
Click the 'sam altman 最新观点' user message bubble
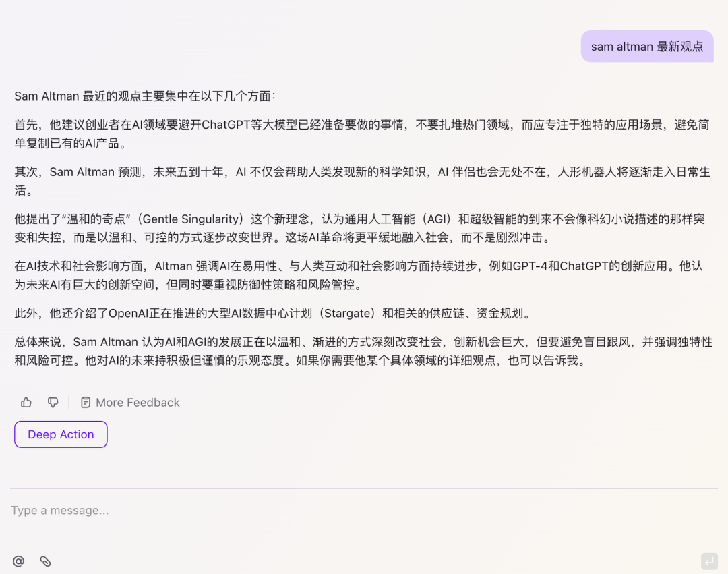(646, 47)
